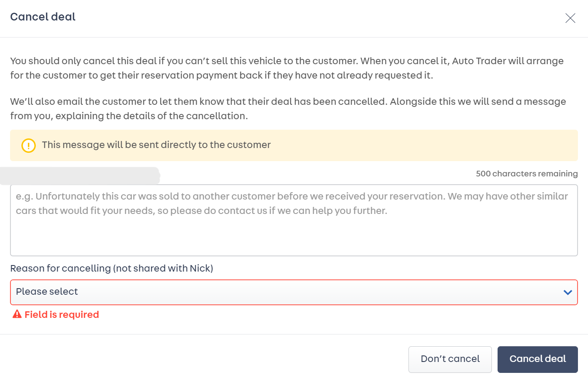This screenshot has height=379, width=588.
Task: Click the caution icon next to the banner message
Action: tap(28, 145)
